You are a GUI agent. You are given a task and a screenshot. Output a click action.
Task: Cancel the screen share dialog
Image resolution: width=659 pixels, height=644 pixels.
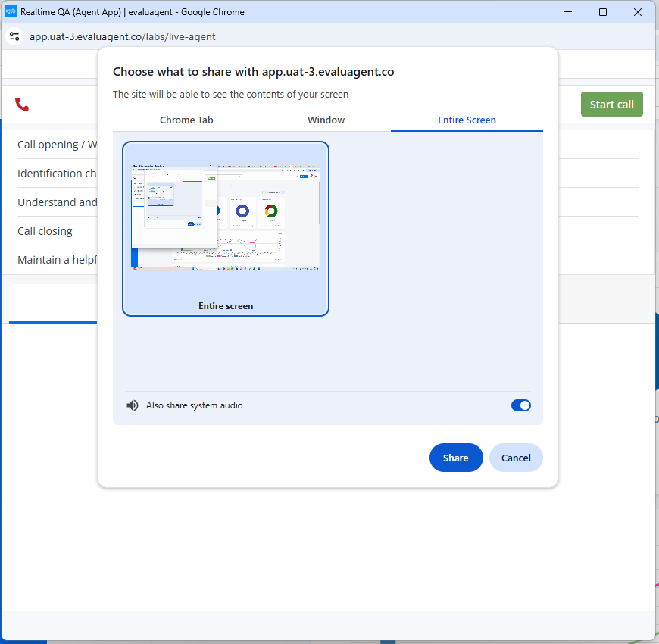[x=516, y=458]
